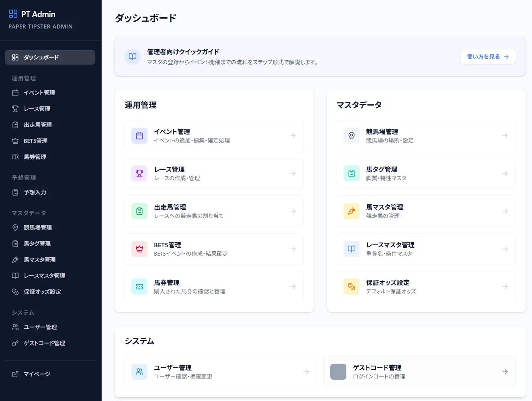532x401 pixels.
Task: Click the arrow on the イベント管理 card
Action: (x=293, y=136)
